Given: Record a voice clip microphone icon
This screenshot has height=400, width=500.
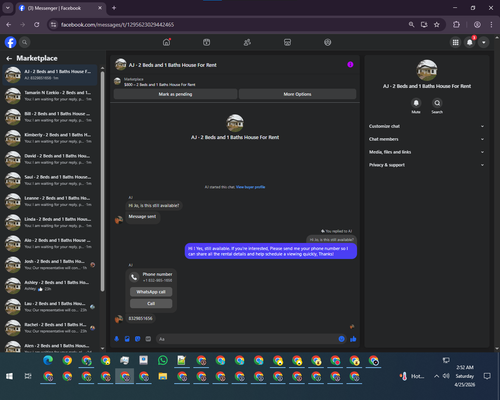Looking at the screenshot, I should click(x=117, y=339).
